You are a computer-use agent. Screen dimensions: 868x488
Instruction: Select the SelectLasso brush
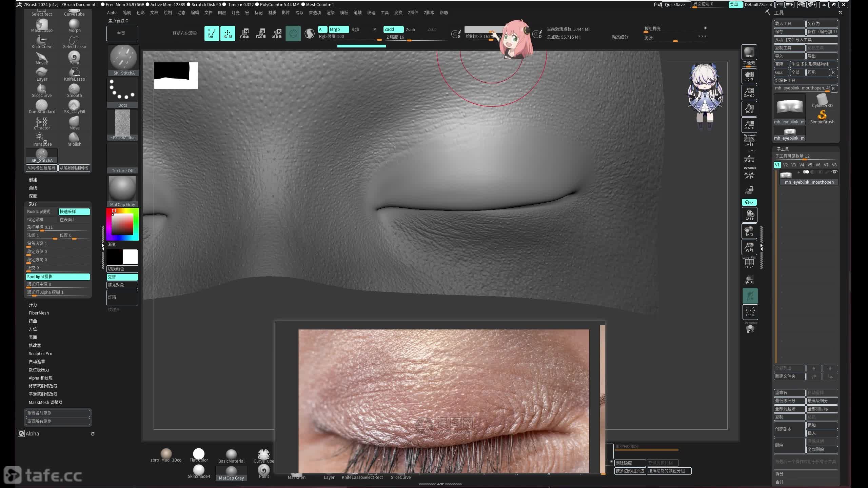tap(74, 42)
